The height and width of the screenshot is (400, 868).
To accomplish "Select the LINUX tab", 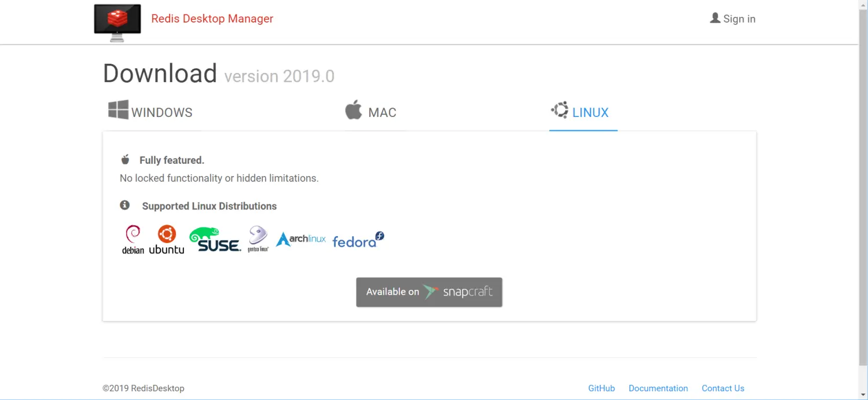I will (583, 112).
